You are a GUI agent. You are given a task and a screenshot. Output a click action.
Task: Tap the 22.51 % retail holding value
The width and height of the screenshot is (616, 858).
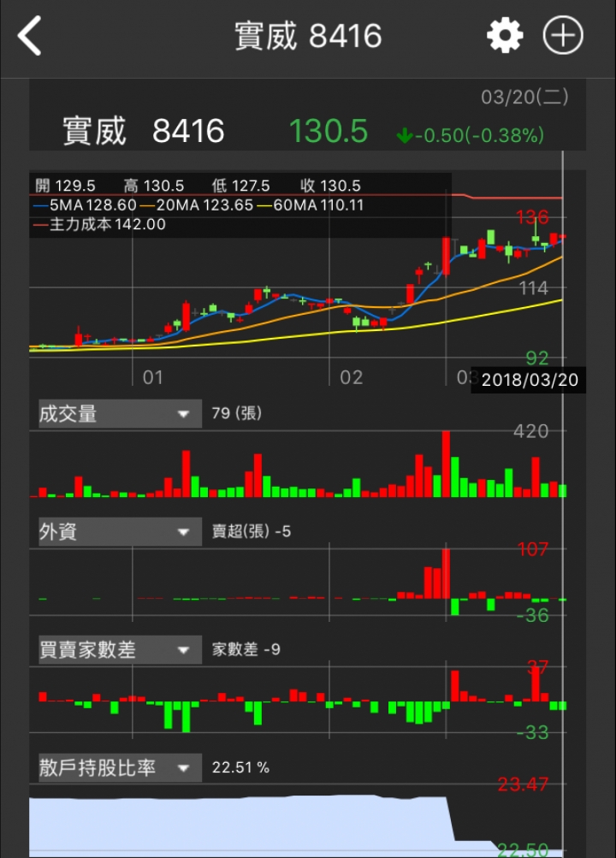pyautogui.click(x=240, y=767)
